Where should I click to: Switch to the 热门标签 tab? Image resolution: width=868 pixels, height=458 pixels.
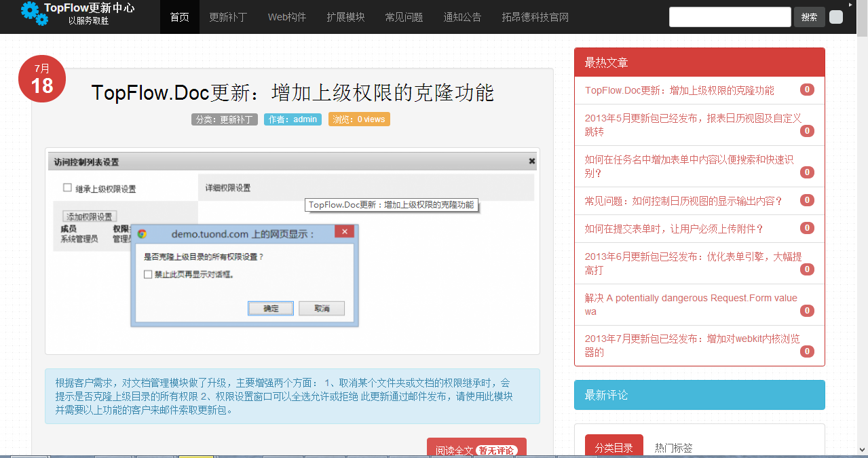coord(674,448)
